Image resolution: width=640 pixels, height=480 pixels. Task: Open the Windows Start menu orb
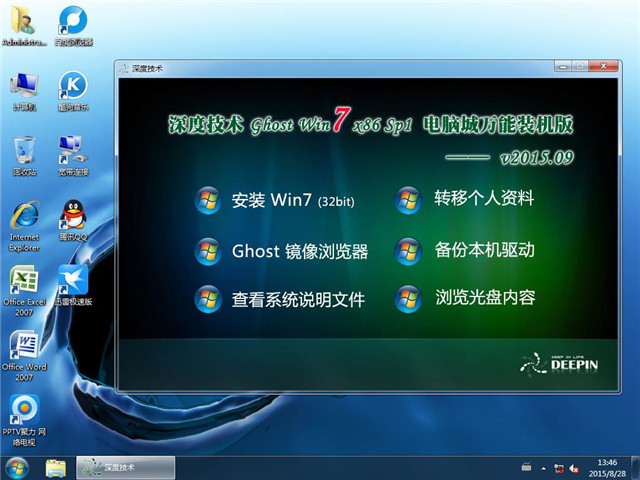tap(16, 468)
